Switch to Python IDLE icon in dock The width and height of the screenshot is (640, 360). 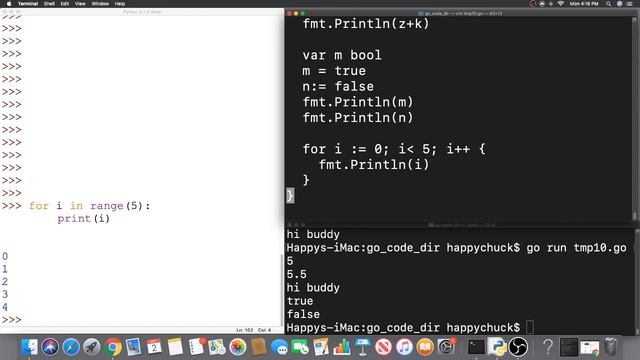tap(497, 347)
